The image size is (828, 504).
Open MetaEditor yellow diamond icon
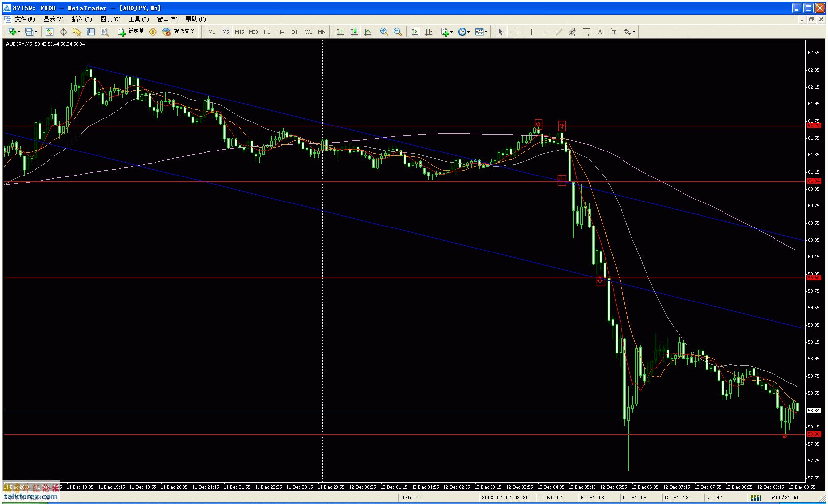click(153, 32)
